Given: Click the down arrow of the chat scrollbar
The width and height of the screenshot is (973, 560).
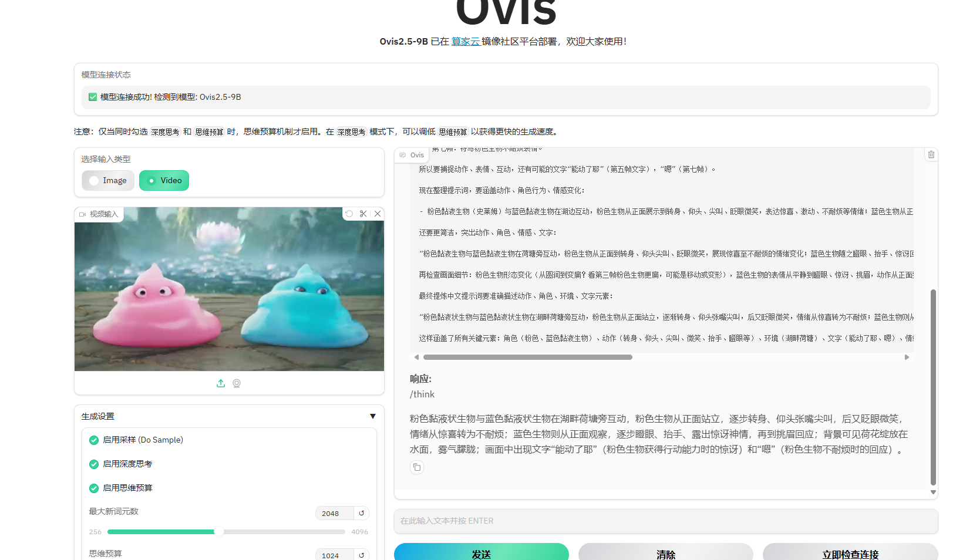Looking at the screenshot, I should tap(933, 492).
